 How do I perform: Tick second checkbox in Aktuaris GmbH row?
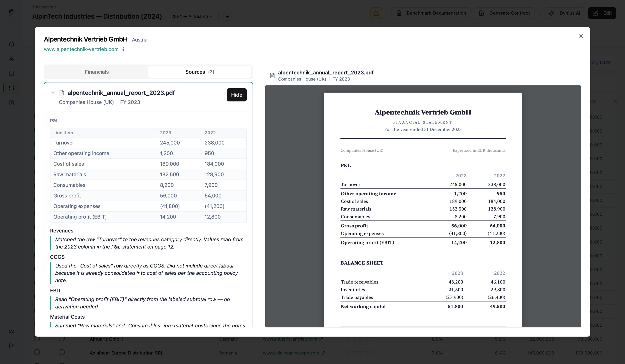[62, 338]
